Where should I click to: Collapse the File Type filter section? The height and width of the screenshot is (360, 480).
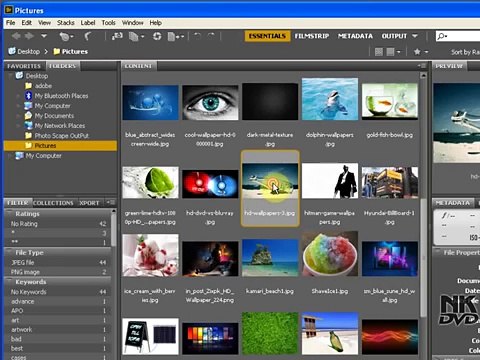click(9, 253)
